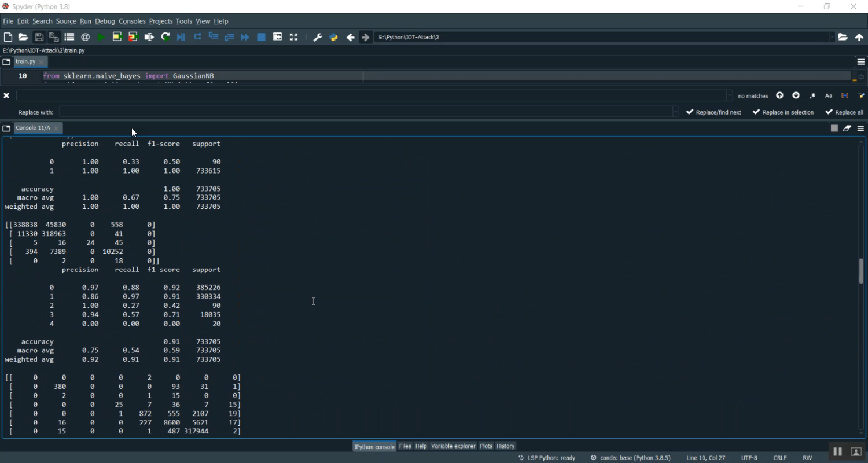
Task: Toggle case sensitive Aa search option
Action: pyautogui.click(x=829, y=96)
